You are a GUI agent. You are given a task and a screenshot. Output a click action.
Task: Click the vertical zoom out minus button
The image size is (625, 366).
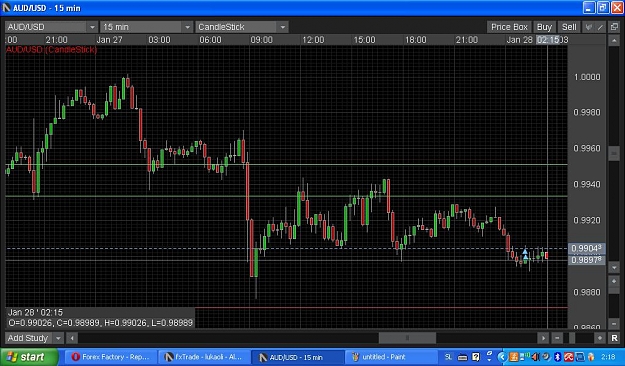coord(614,324)
